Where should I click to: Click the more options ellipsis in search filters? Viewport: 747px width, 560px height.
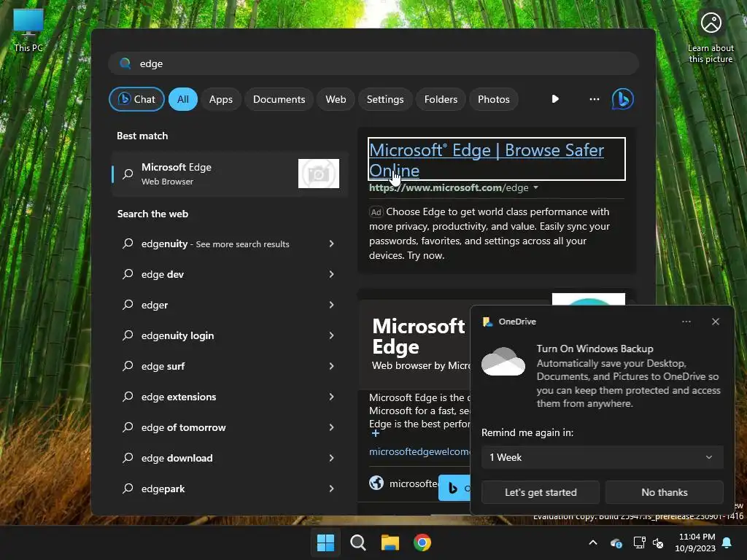pos(594,99)
